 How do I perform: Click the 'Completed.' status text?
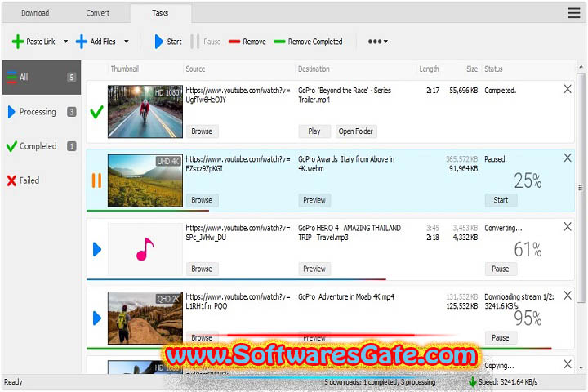(x=501, y=91)
